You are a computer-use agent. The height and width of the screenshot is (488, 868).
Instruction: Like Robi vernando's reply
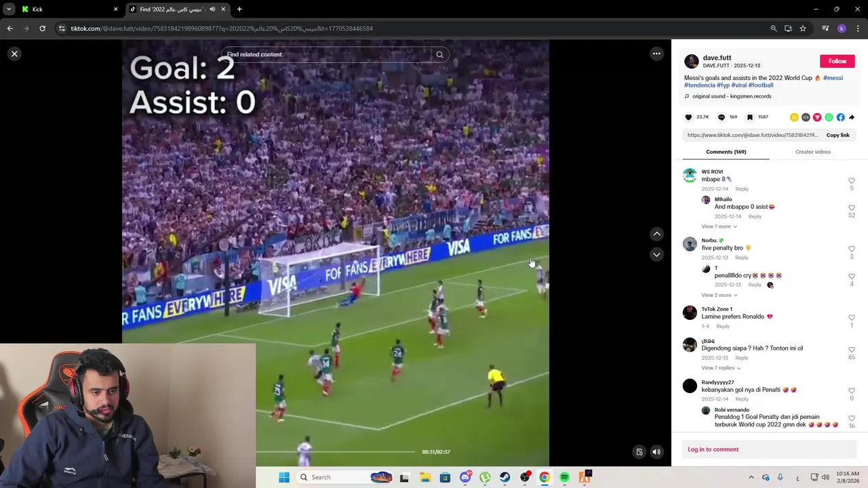click(x=852, y=418)
